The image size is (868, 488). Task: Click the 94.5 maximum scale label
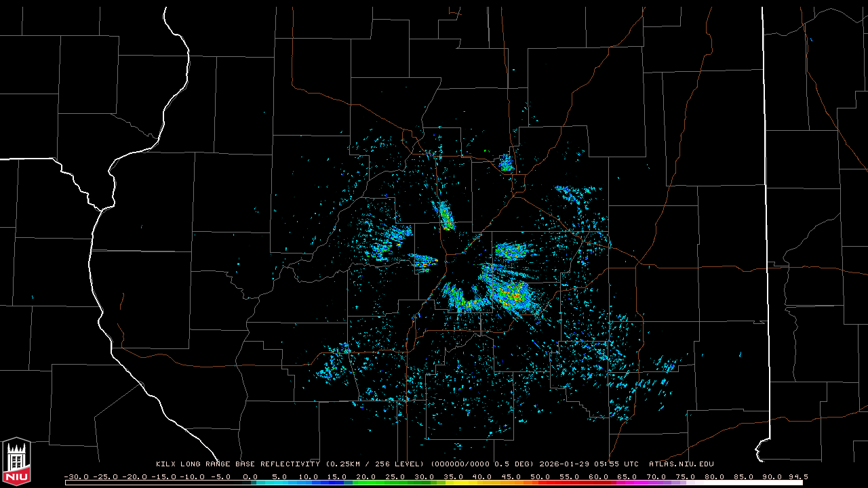(797, 476)
